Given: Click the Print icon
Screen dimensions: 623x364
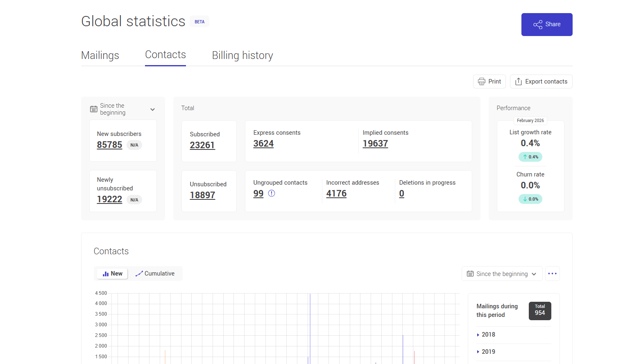Looking at the screenshot, I should tap(481, 81).
